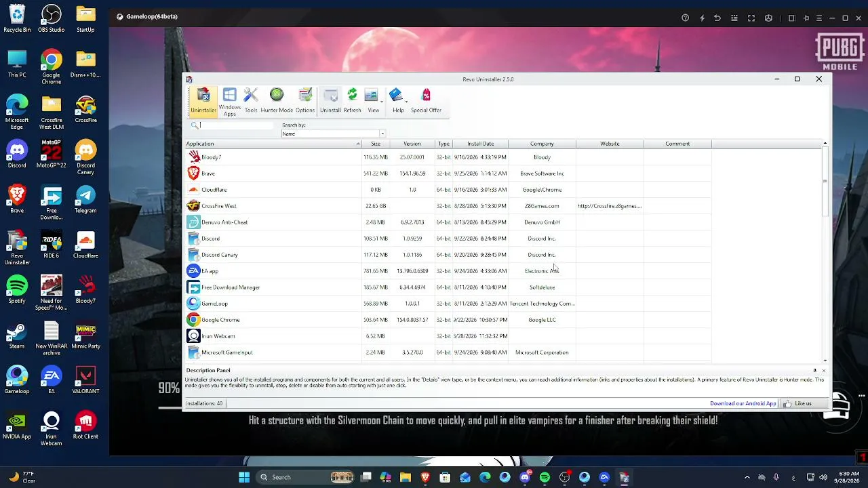Select the 'Discord' row name in list
This screenshot has width=868, height=488.
pos(210,239)
